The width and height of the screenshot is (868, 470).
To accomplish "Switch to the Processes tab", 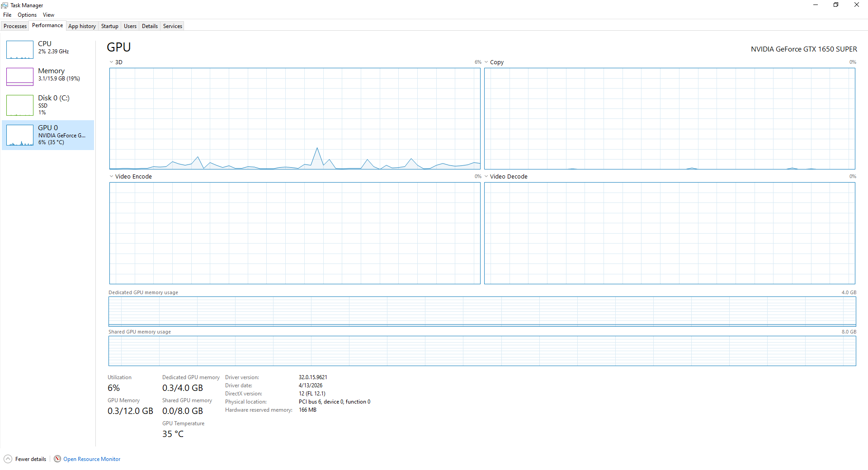I will pos(15,26).
